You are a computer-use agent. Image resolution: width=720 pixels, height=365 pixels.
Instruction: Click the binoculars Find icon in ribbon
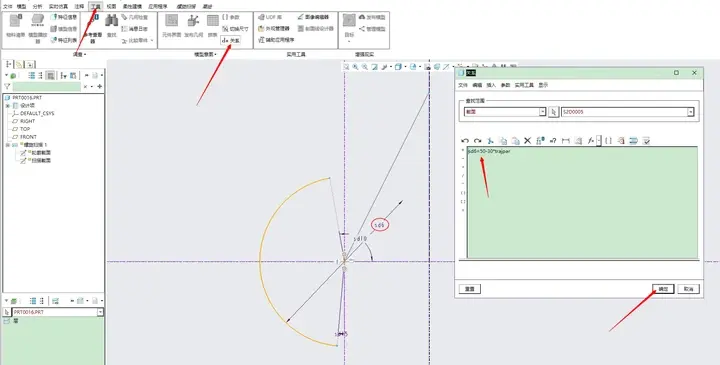[x=112, y=21]
